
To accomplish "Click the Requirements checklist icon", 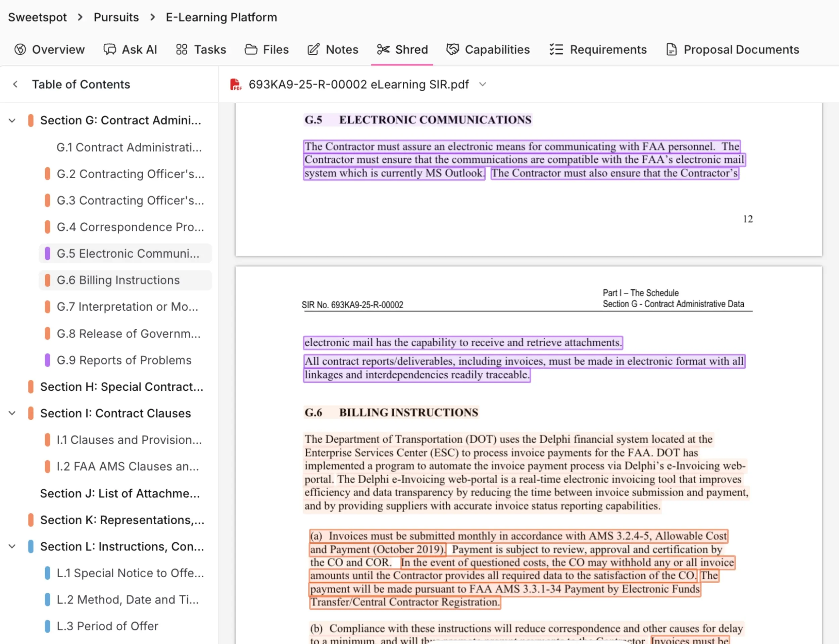I will tap(556, 49).
